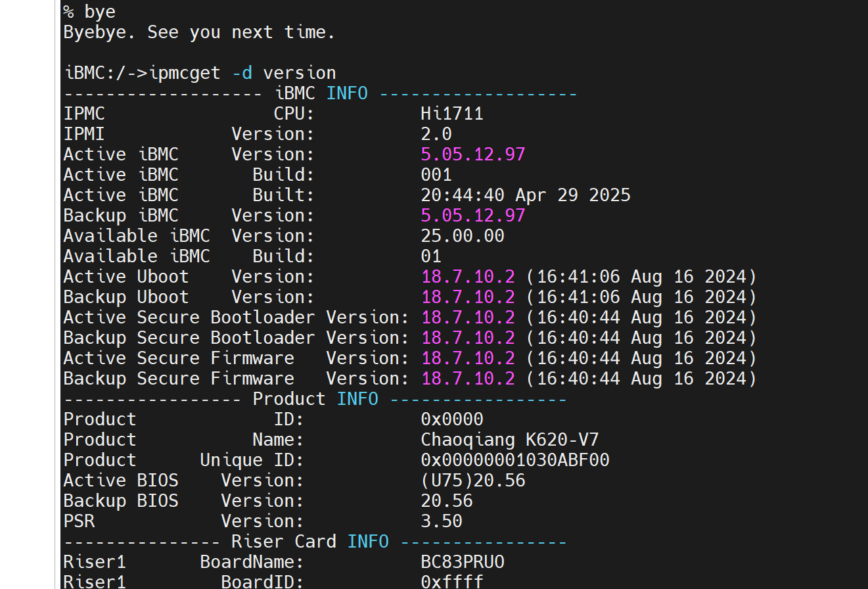Click Active Uboot timestamp '(16:41:06 Aug 16 2024)'
The width and height of the screenshot is (868, 589).
pyautogui.click(x=641, y=277)
